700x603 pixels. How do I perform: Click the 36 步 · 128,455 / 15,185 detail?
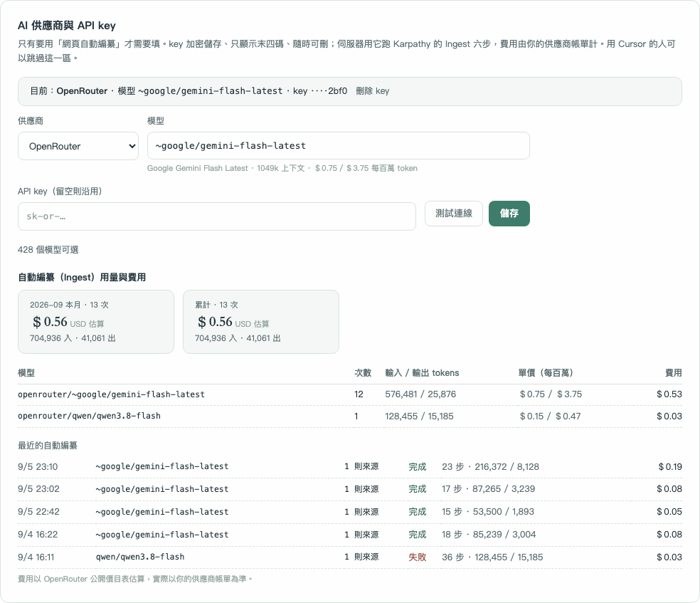(492, 557)
